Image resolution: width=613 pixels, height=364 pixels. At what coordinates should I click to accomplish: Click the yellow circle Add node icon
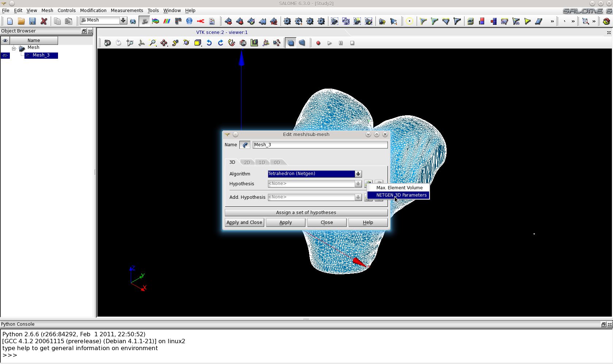click(x=409, y=21)
